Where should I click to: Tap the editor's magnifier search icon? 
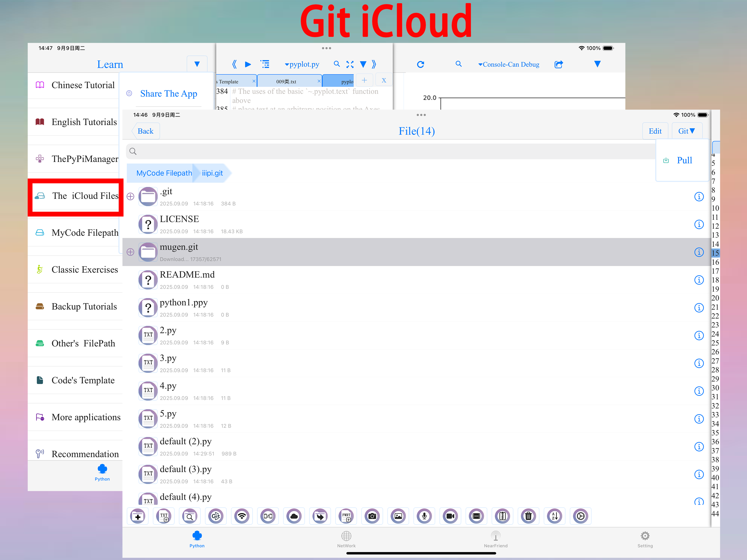click(337, 64)
